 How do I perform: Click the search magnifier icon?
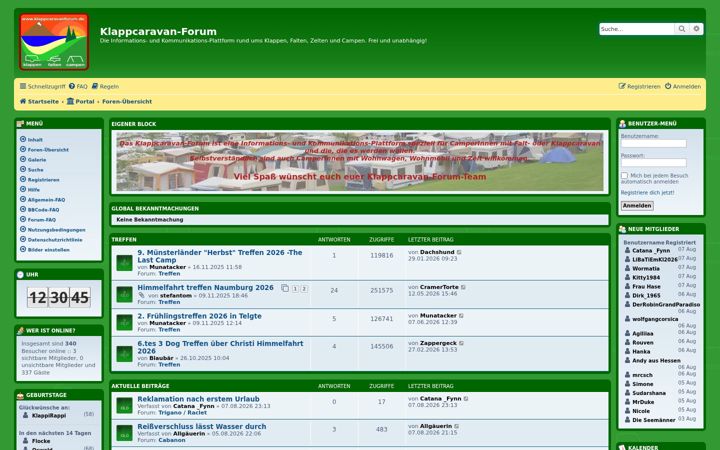click(682, 29)
